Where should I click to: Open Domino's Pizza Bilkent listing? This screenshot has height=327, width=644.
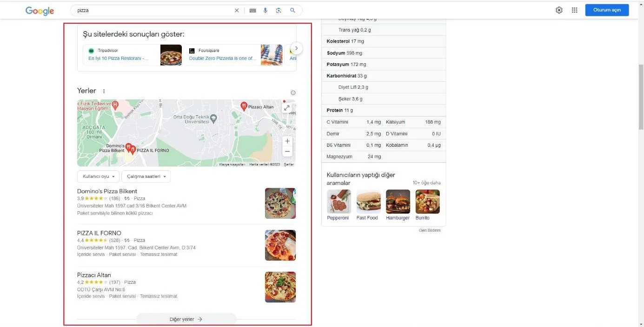click(x=107, y=191)
